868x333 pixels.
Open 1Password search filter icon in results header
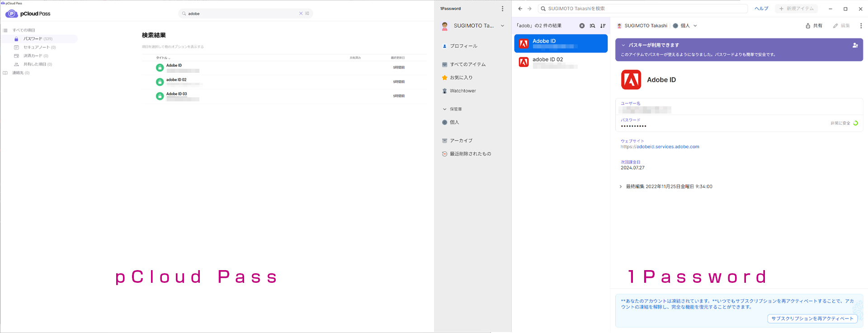(x=592, y=26)
